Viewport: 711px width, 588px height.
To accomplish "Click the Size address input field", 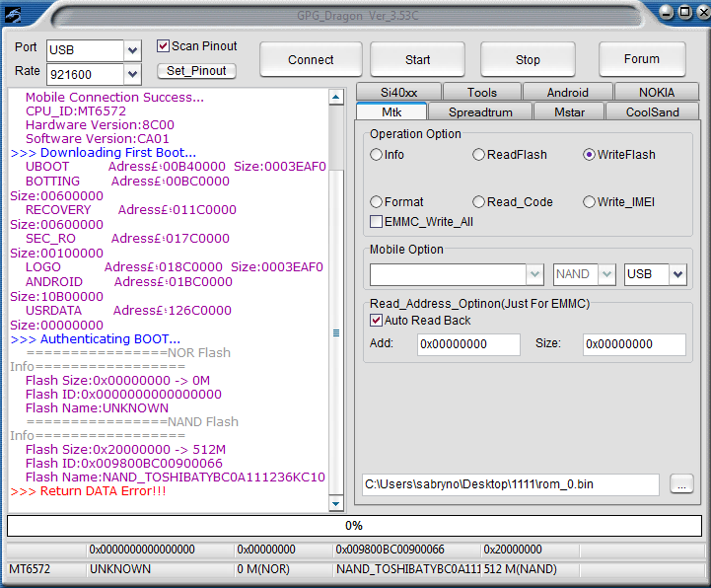I will pyautogui.click(x=634, y=344).
